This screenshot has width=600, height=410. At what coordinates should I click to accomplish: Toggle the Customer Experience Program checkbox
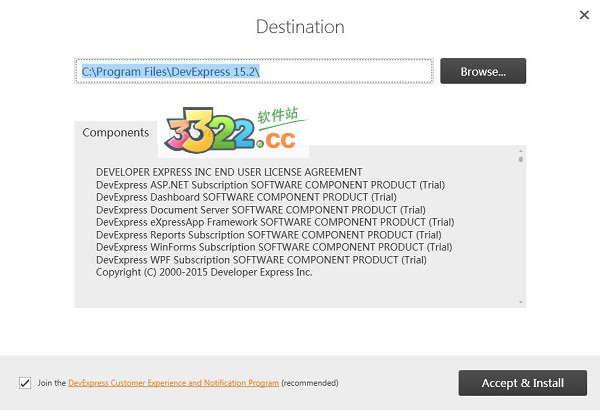(25, 382)
